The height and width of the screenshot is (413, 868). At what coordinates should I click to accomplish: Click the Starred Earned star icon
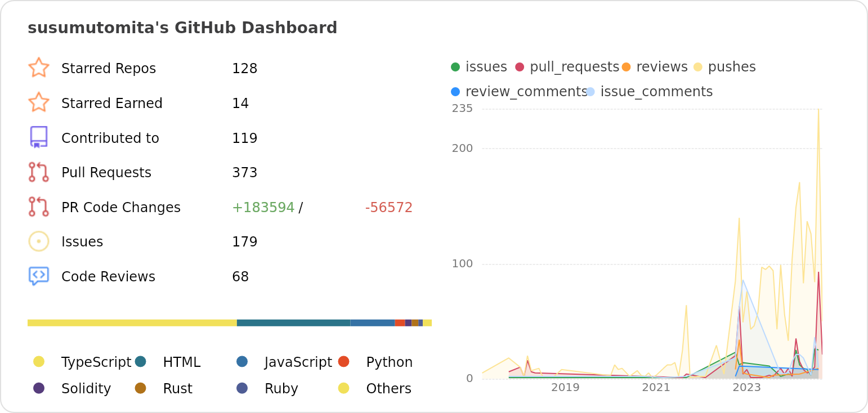(39, 102)
